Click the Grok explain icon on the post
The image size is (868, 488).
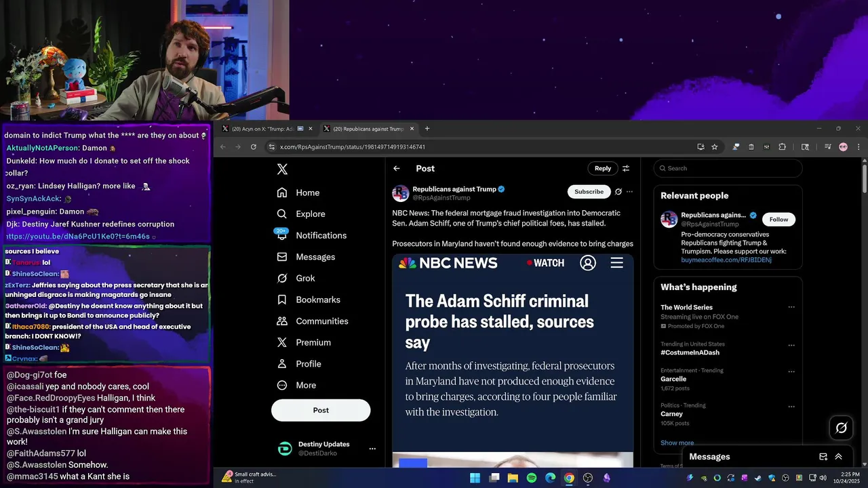tap(618, 192)
